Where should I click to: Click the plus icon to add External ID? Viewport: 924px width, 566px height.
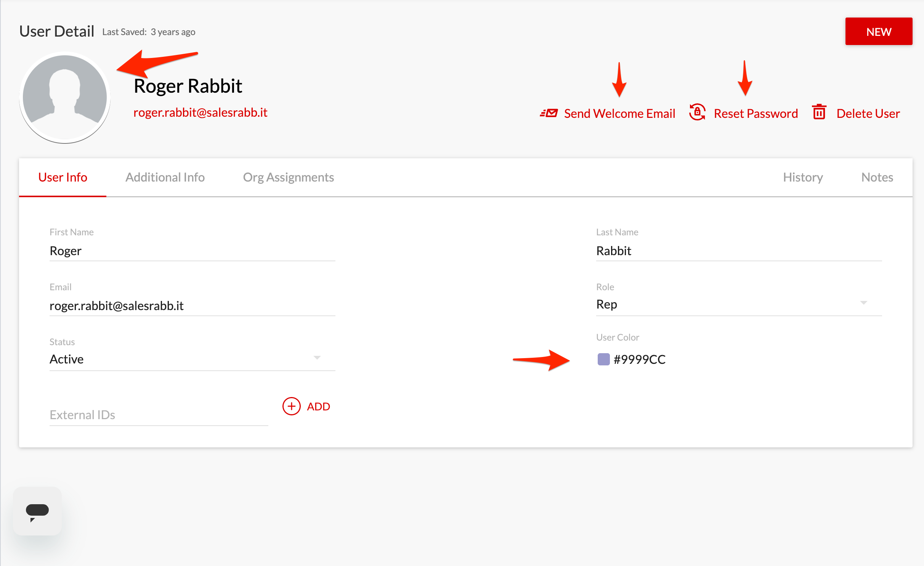tap(291, 406)
